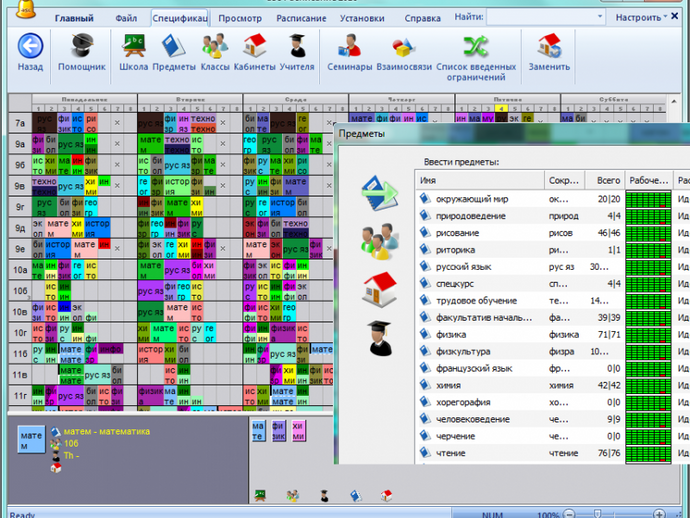
Task: Click the application bell logo icon
Action: 26,9
